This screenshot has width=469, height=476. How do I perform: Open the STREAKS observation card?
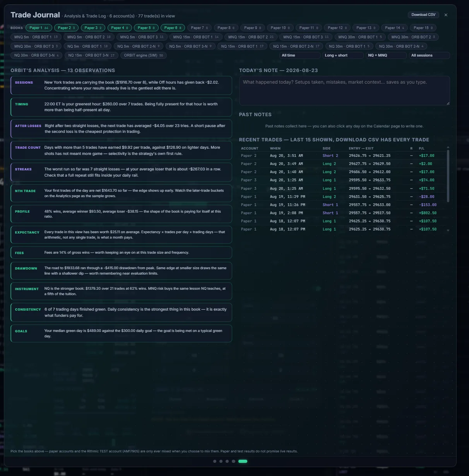point(121,172)
